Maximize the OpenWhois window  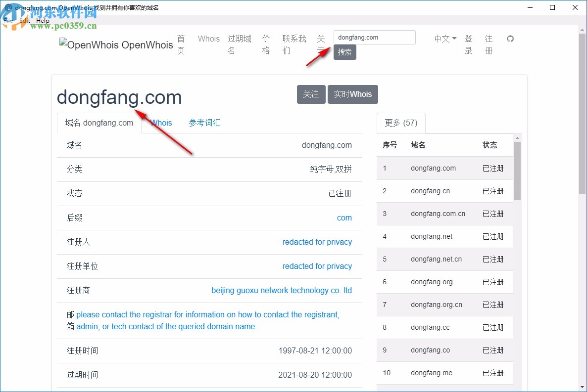point(552,7)
